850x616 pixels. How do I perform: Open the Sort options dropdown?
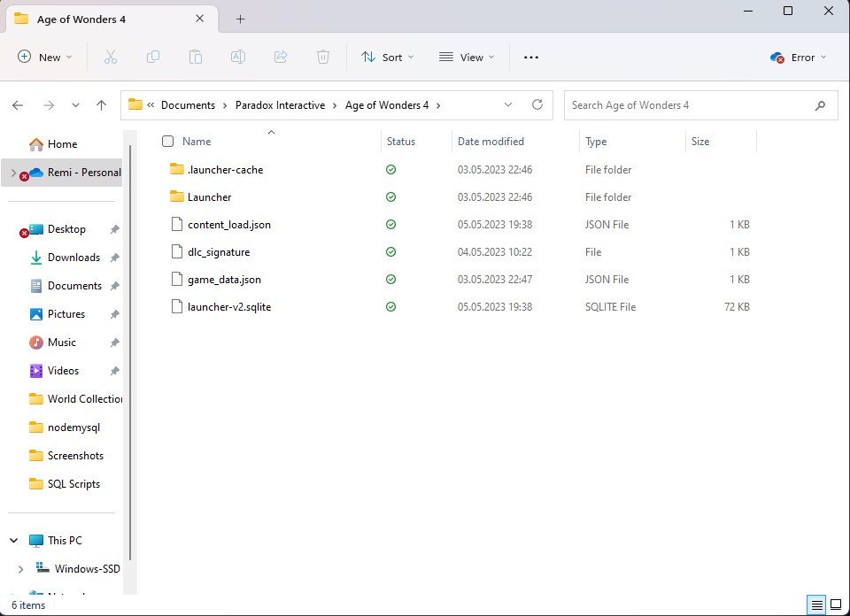[388, 57]
